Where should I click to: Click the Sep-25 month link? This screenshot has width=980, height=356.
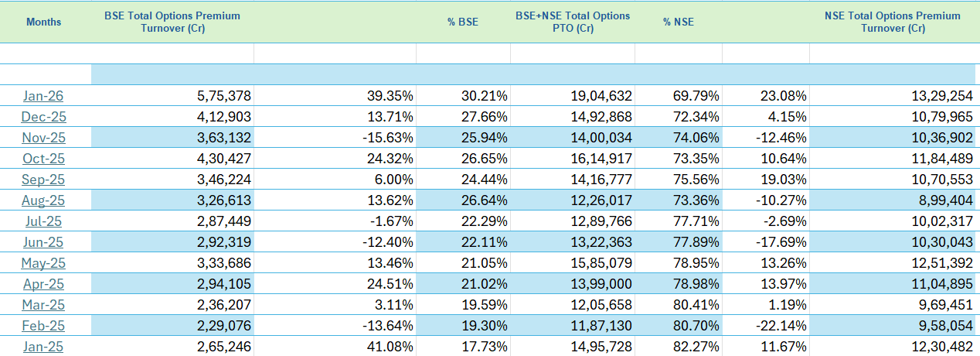[x=43, y=180]
